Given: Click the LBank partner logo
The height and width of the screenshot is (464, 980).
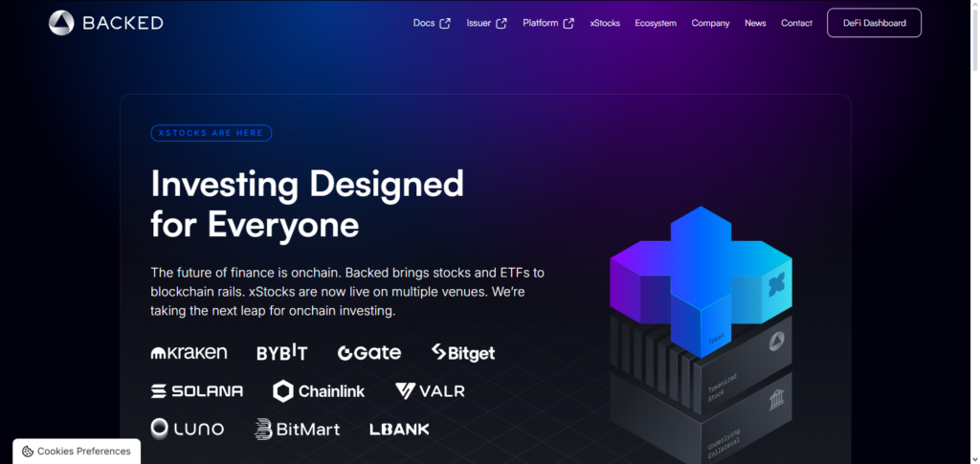Looking at the screenshot, I should click(399, 430).
